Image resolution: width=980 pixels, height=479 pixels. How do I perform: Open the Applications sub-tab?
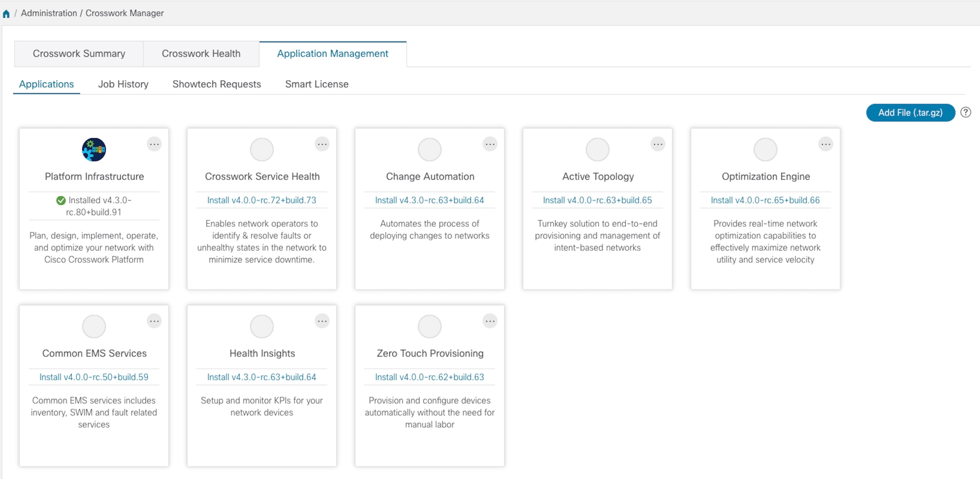pyautogui.click(x=46, y=84)
